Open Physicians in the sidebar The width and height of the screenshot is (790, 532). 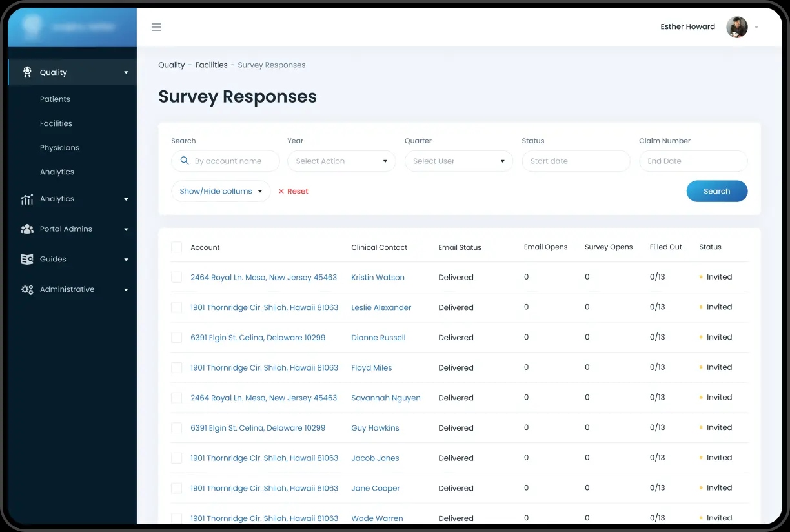pos(59,148)
